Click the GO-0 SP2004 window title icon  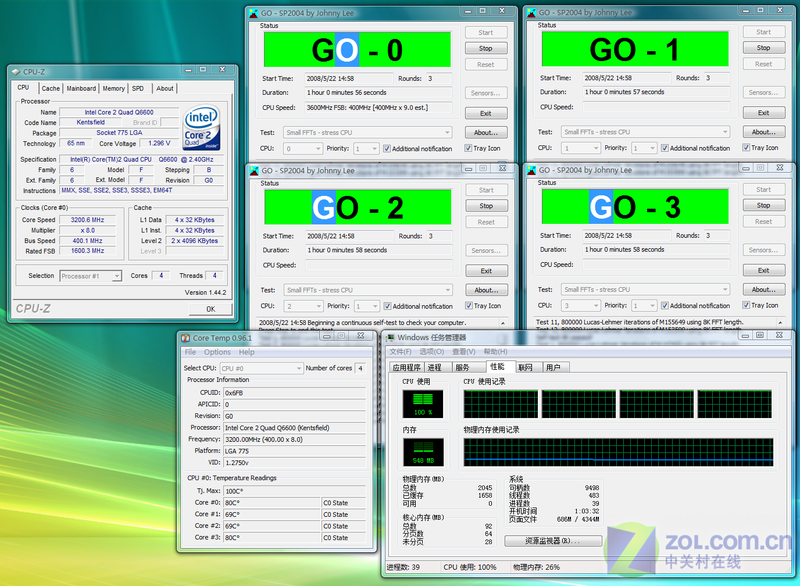click(254, 13)
